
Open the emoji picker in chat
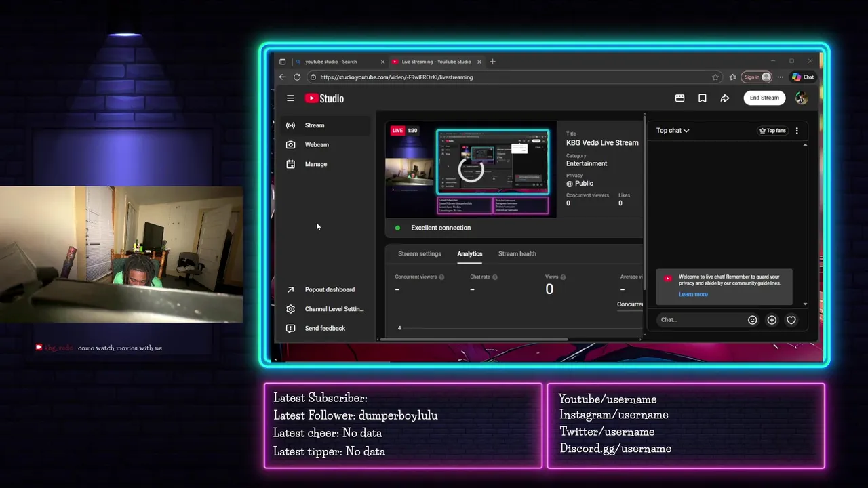tap(752, 320)
